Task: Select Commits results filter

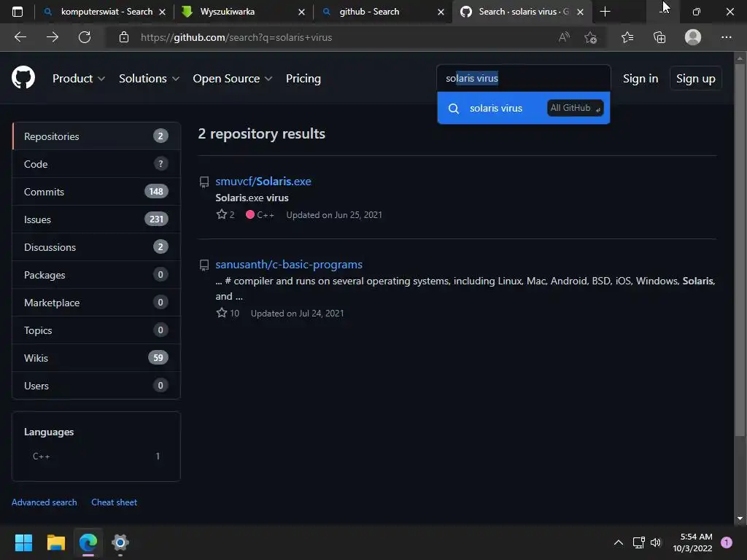Action: pos(96,192)
